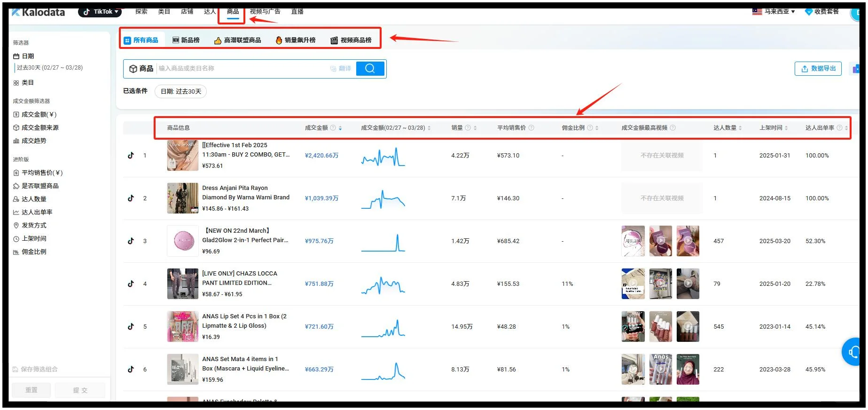Click 保存筛选组合 save filter link
The width and height of the screenshot is (868, 410).
[35, 370]
